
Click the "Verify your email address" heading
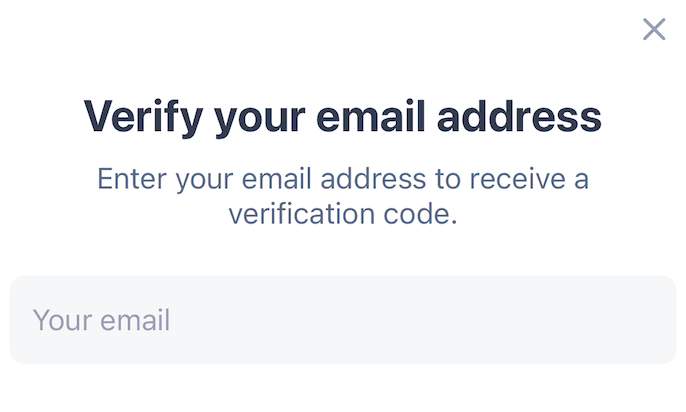pyautogui.click(x=343, y=118)
